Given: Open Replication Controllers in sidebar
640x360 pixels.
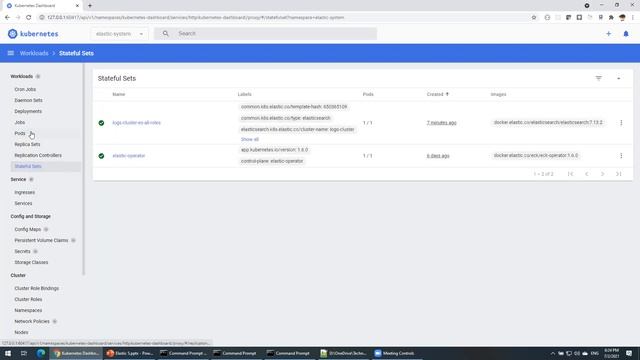Looking at the screenshot, I should coord(38,156).
